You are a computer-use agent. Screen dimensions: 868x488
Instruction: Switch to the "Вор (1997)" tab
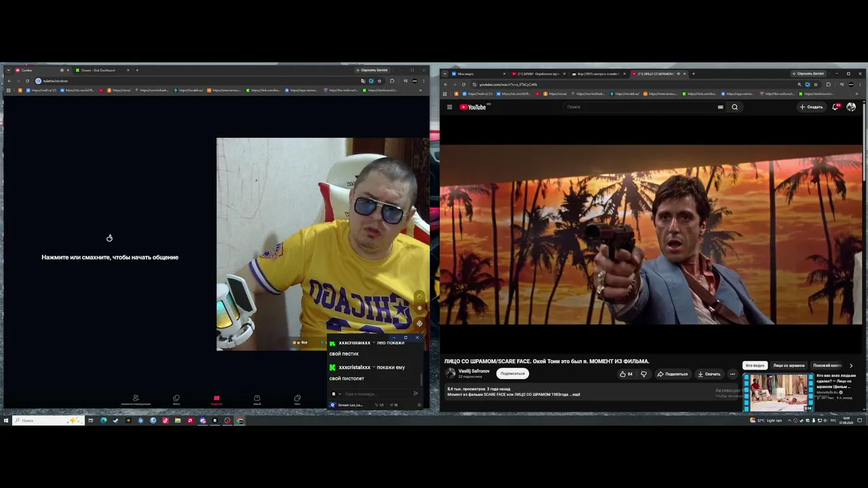pos(599,74)
